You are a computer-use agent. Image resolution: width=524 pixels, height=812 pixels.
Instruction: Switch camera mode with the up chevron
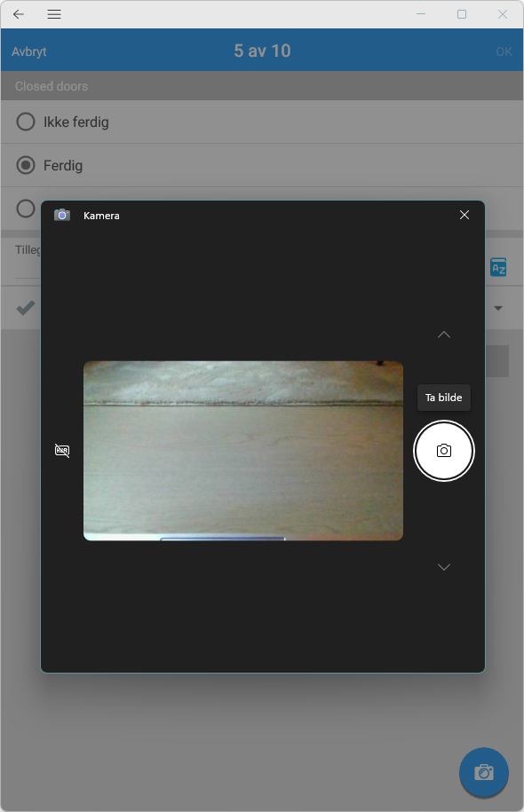point(444,335)
